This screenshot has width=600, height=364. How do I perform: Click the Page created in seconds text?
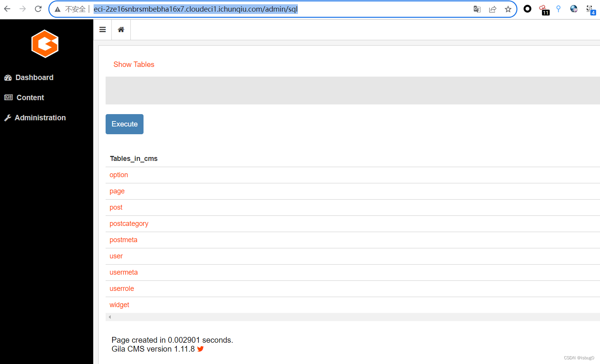172,340
